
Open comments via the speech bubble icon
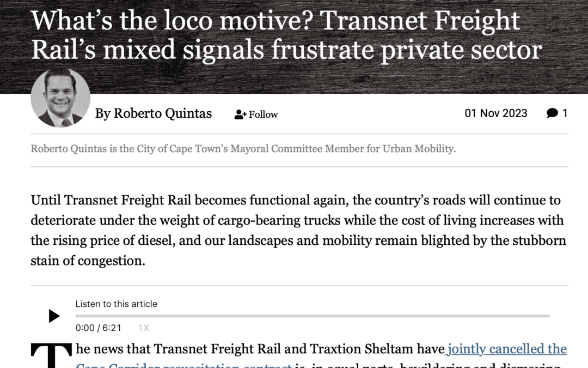click(x=552, y=113)
